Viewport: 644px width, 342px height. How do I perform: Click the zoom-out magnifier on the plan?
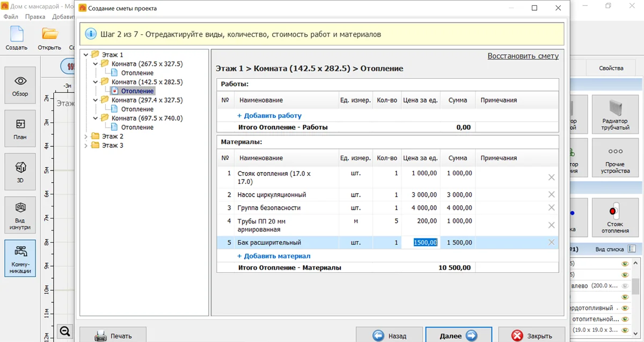click(65, 331)
